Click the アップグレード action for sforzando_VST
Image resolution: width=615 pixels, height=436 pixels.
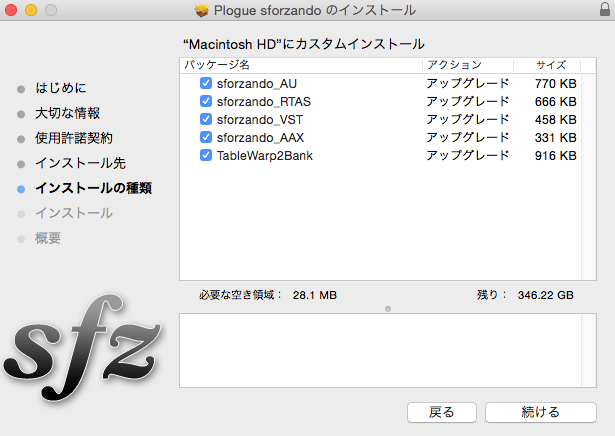[468, 120]
